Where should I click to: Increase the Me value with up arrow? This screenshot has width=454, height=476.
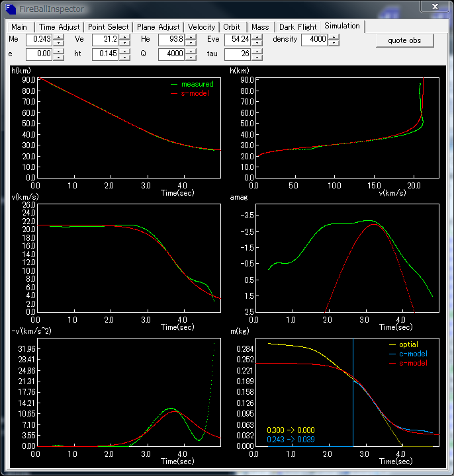click(58, 37)
